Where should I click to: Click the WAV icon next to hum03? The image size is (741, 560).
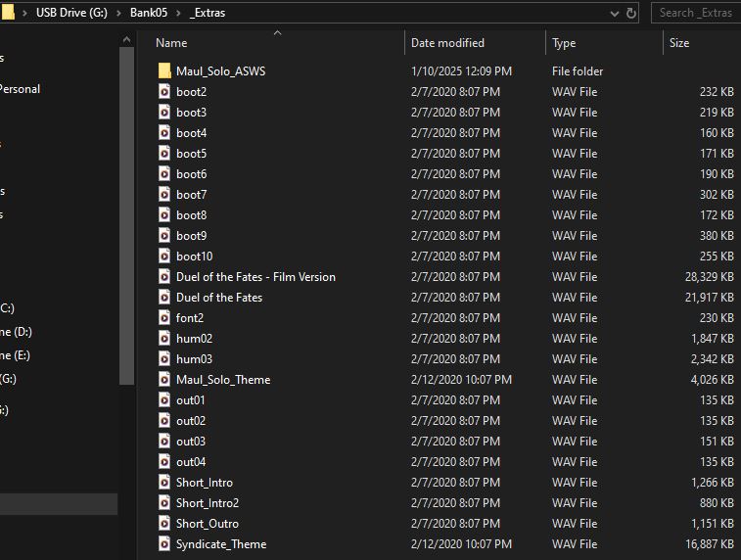click(x=164, y=359)
